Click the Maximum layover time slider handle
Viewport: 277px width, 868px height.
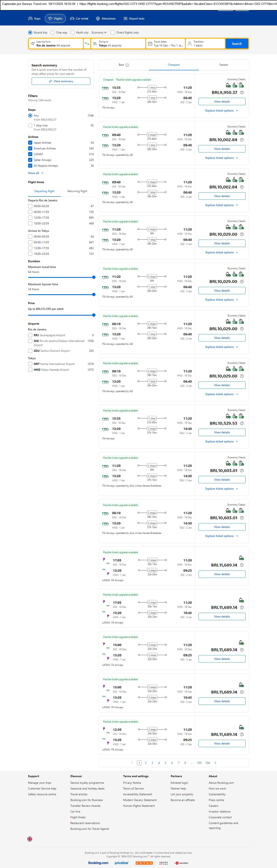[94, 294]
